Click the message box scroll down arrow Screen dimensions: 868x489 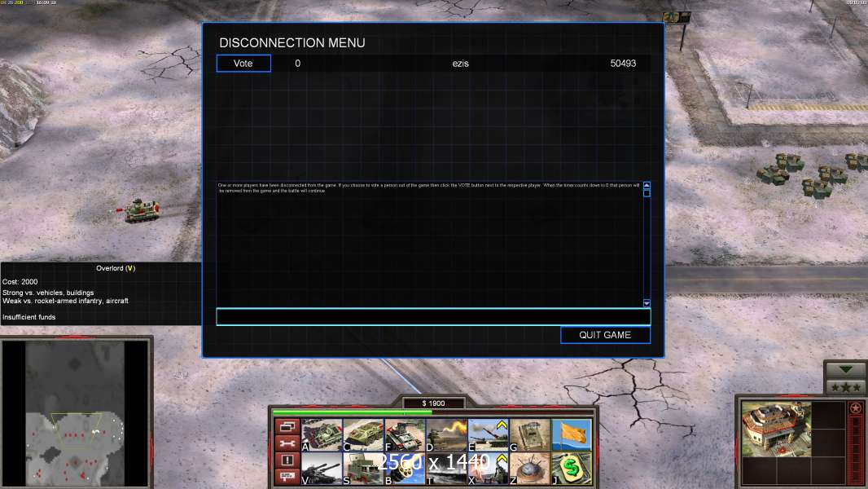point(647,303)
